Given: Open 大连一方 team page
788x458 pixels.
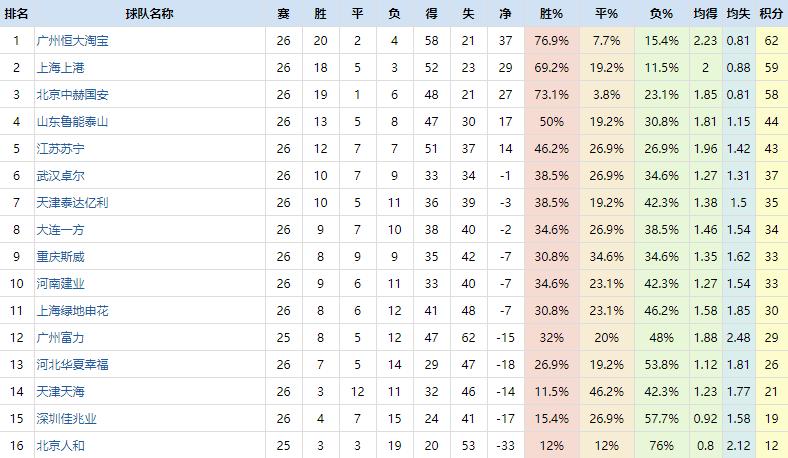Looking at the screenshot, I should 60,230.
